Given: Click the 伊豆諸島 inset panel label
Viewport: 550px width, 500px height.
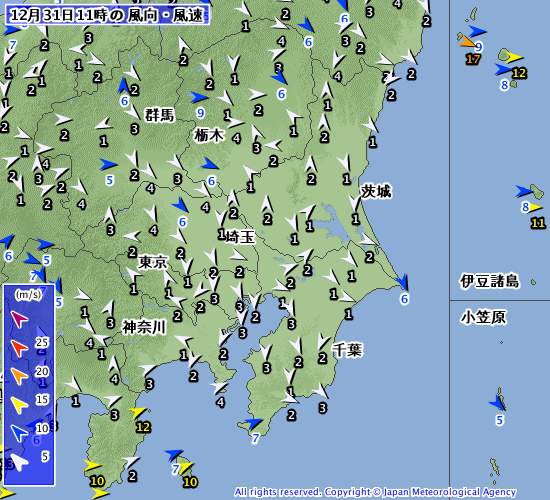Looking at the screenshot, I should coord(490,281).
